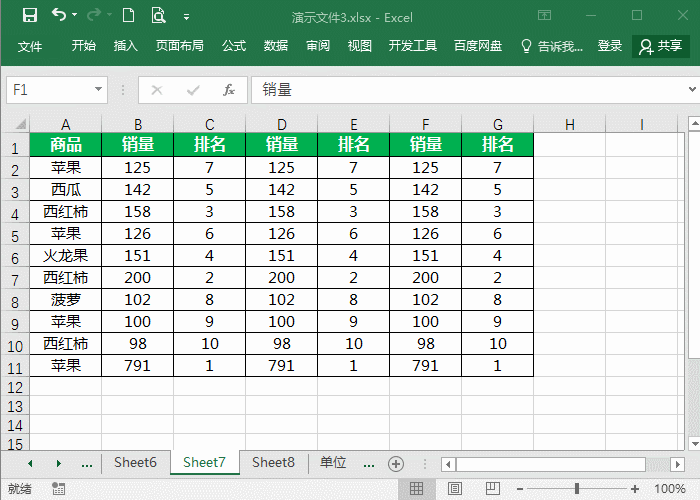The image size is (700, 500).
Task: Click the Undo arrow icon
Action: [58, 15]
